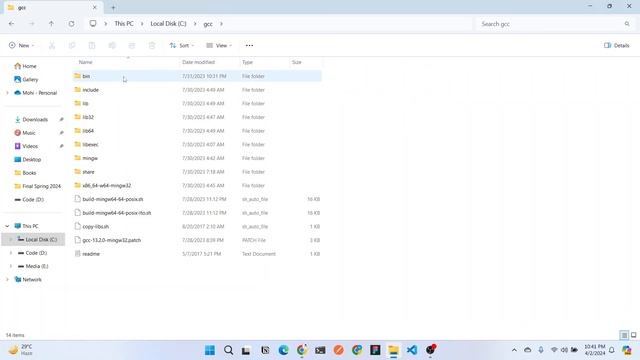Expand chevron after This PC in address bar

(x=142, y=24)
